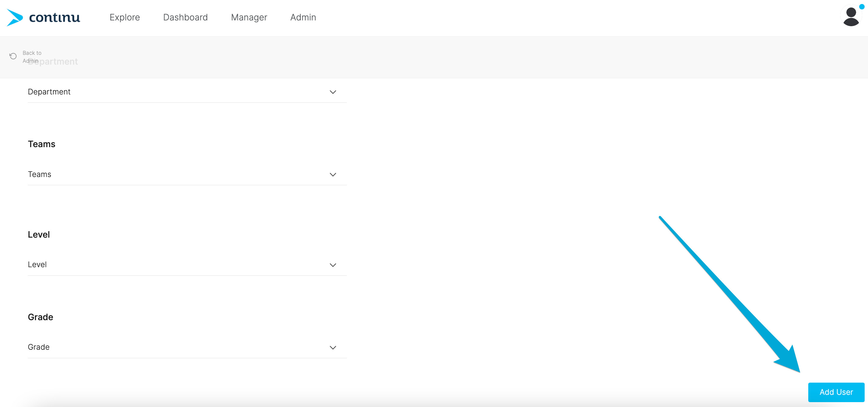Expand the Level dropdown chevron

click(333, 265)
